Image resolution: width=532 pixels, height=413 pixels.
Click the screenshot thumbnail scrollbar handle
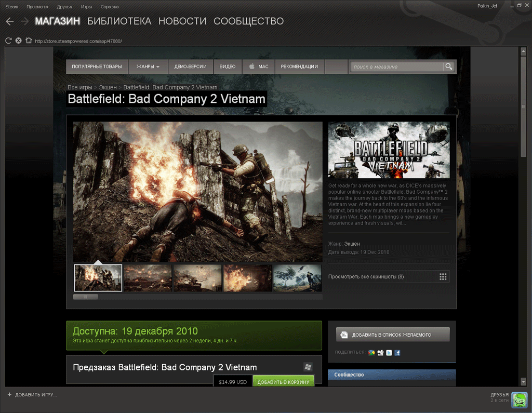point(85,297)
